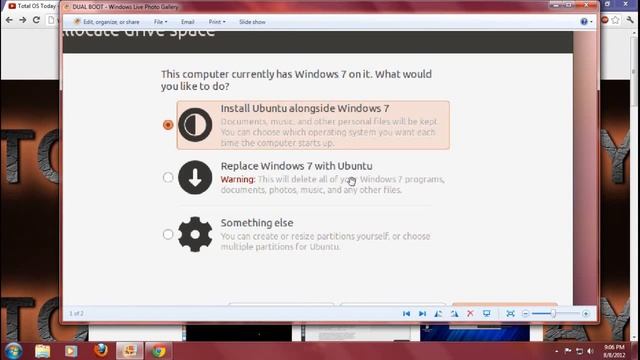Switch to Photo Gallery taskbar button
Viewport: 640px width, 360px height.
pyautogui.click(x=130, y=351)
